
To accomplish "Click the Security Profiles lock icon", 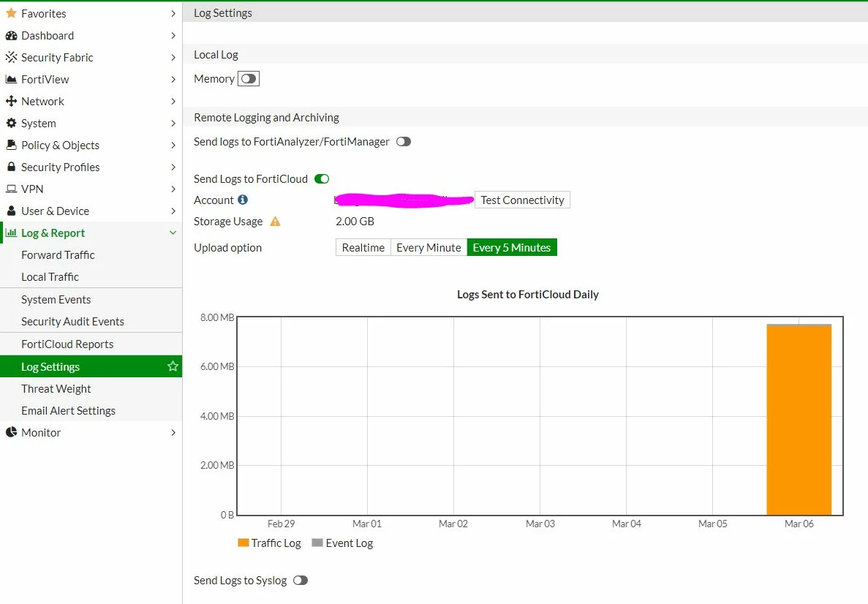I will click(x=11, y=167).
